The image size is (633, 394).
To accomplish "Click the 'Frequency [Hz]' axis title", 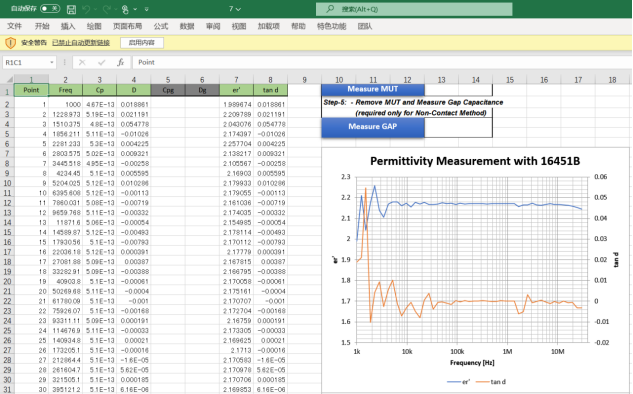I will [x=472, y=363].
